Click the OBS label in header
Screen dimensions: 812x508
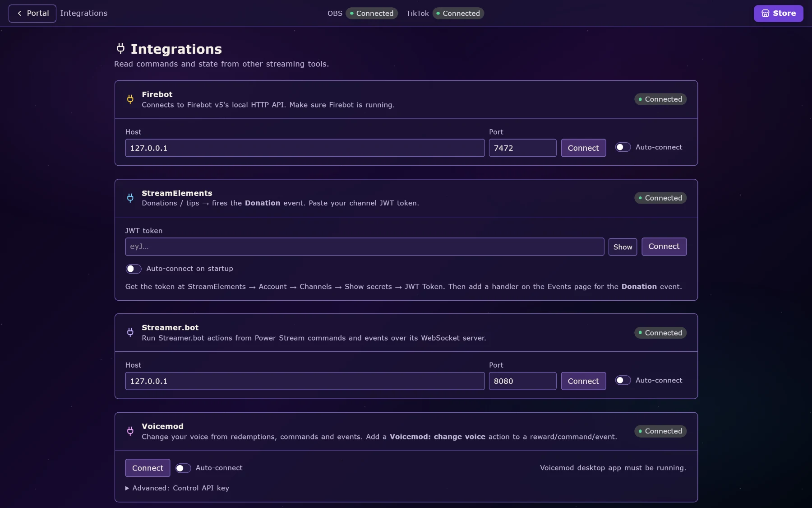(x=335, y=14)
